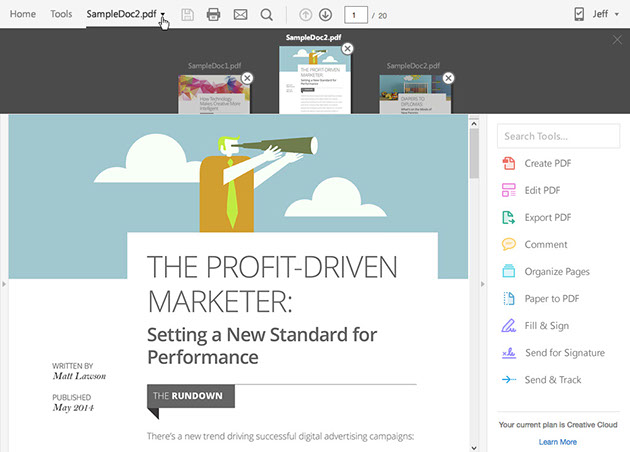Go to next page with down arrow
The width and height of the screenshot is (630, 452).
325,15
